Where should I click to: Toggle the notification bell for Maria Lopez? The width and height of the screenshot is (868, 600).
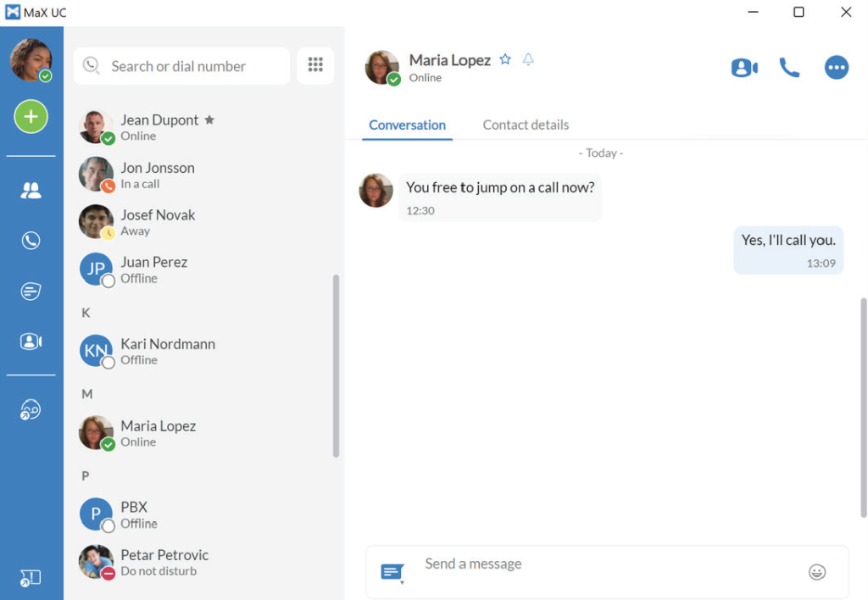coord(528,59)
